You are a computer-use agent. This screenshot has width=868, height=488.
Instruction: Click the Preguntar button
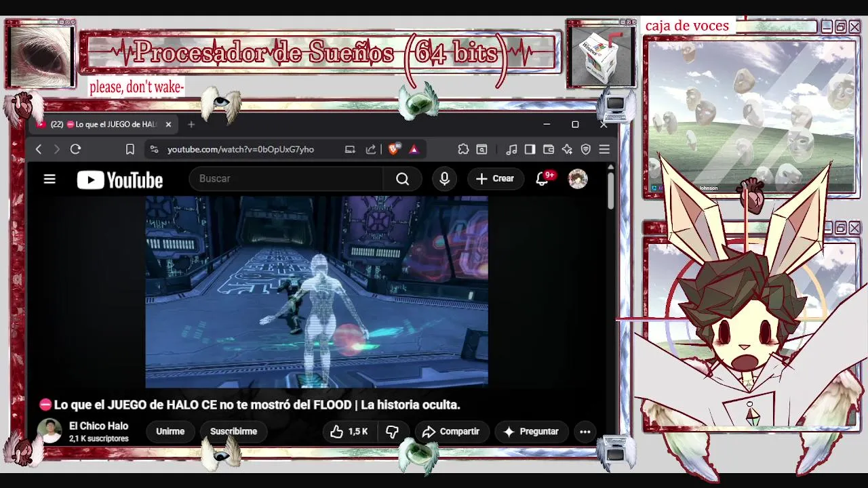coord(531,431)
